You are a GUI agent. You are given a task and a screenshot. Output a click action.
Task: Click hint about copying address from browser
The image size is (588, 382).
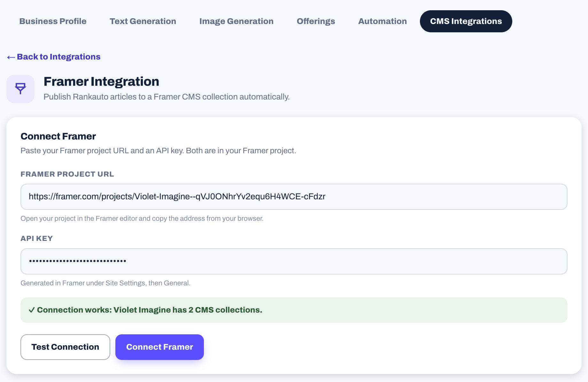(142, 219)
